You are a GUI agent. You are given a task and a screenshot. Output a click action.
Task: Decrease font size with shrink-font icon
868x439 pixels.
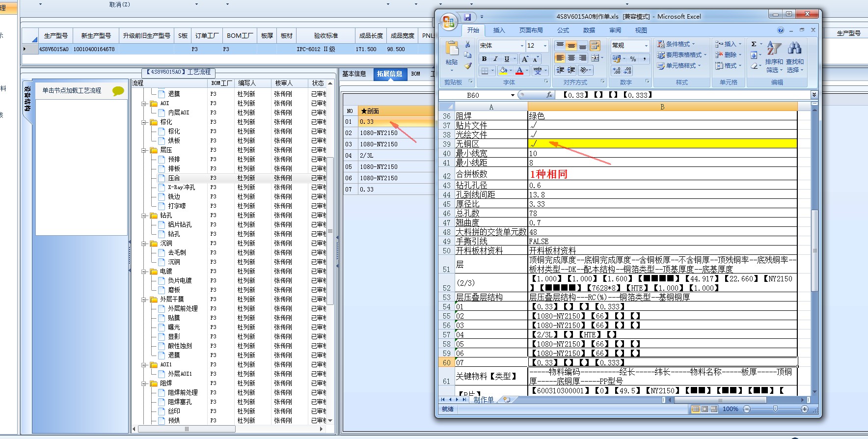[x=535, y=59]
